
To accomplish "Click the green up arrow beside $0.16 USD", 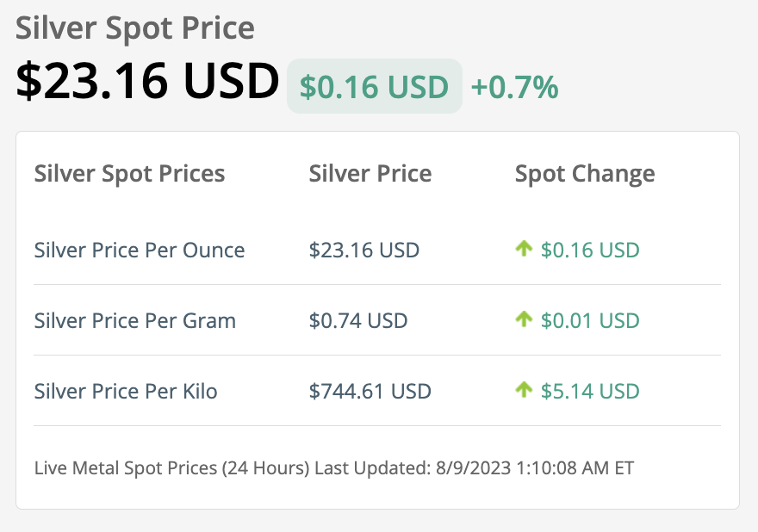I will coord(524,250).
